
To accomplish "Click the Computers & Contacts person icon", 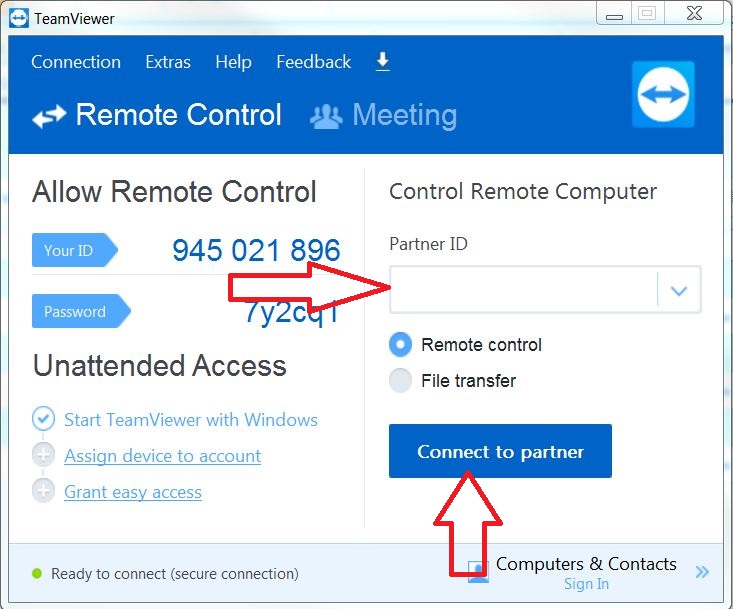I will (478, 571).
